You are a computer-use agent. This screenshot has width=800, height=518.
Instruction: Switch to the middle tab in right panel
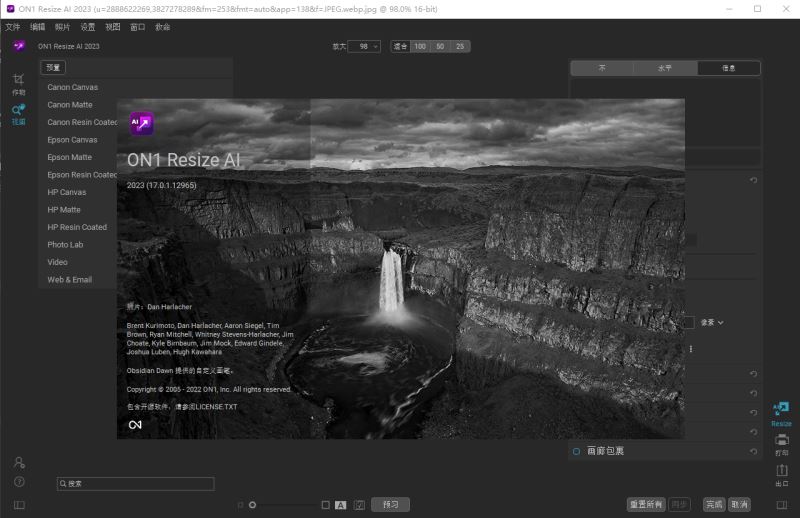coord(665,68)
